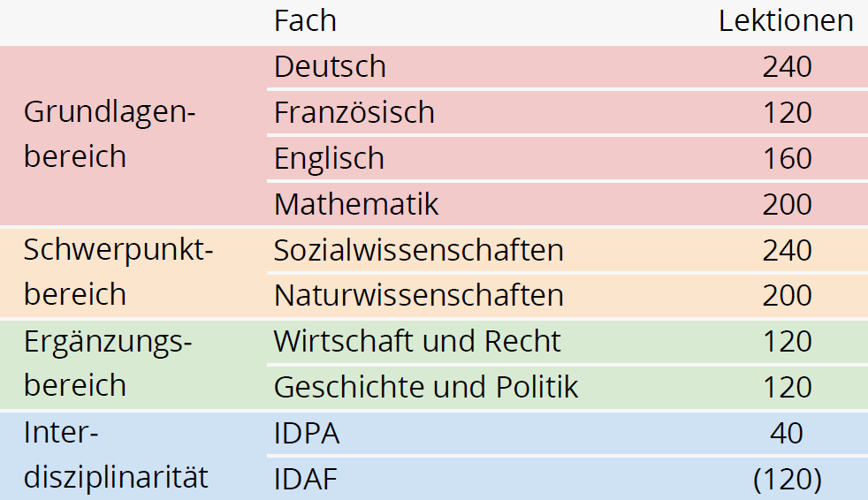Select the Mathematik subject cell
The height and width of the screenshot is (500, 868).
[x=356, y=204]
